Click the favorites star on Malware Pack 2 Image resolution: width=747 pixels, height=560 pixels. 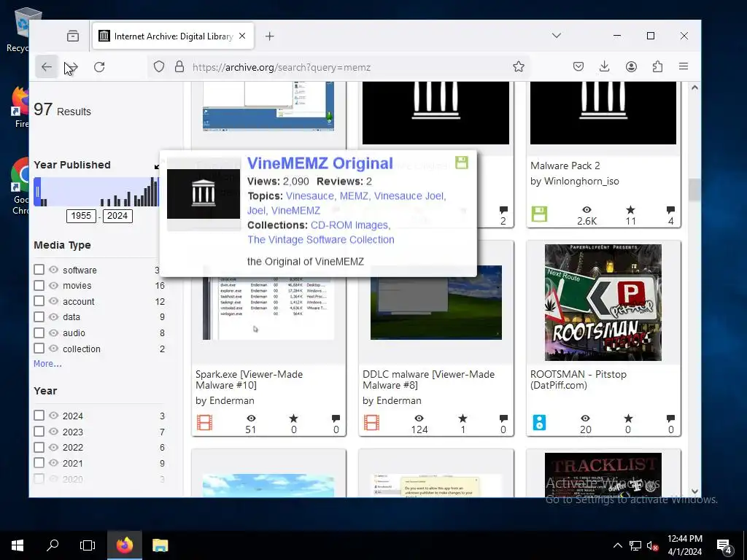(630, 210)
